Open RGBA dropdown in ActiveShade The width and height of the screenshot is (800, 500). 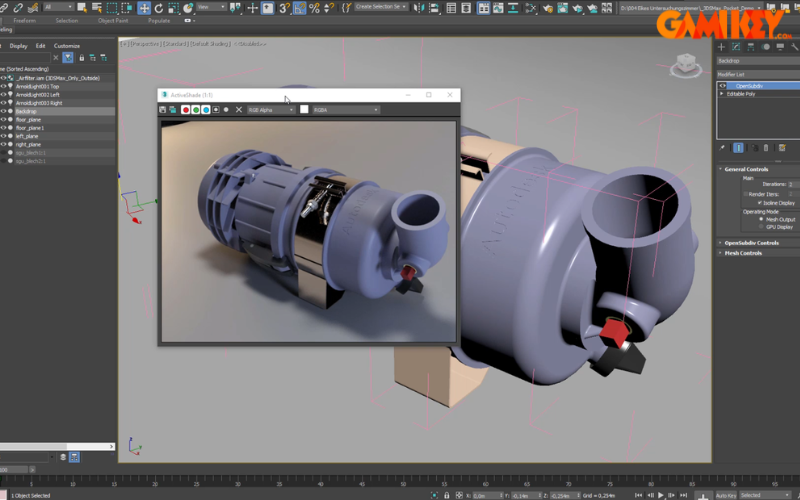tap(346, 110)
